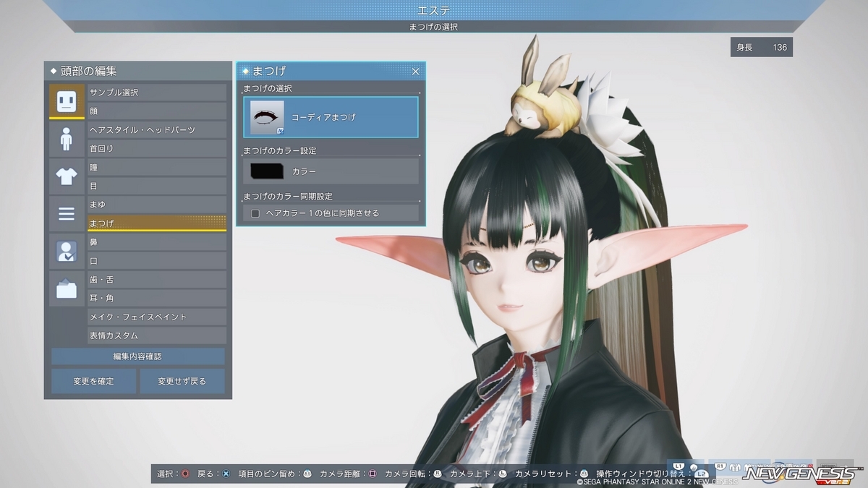Open ヘアスタイル・ヘッドパーツ entry

pos(157,130)
